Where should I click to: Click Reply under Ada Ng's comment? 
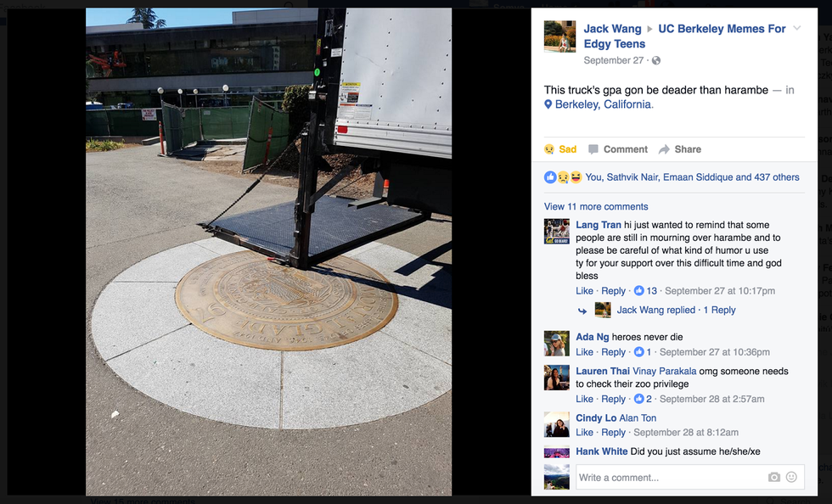click(x=613, y=352)
